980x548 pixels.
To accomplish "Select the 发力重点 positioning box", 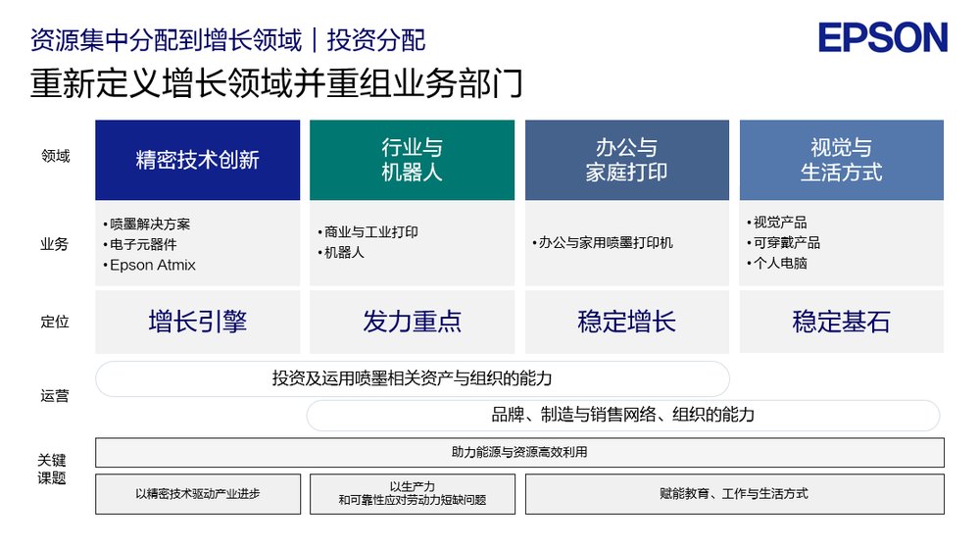I will 412,322.
